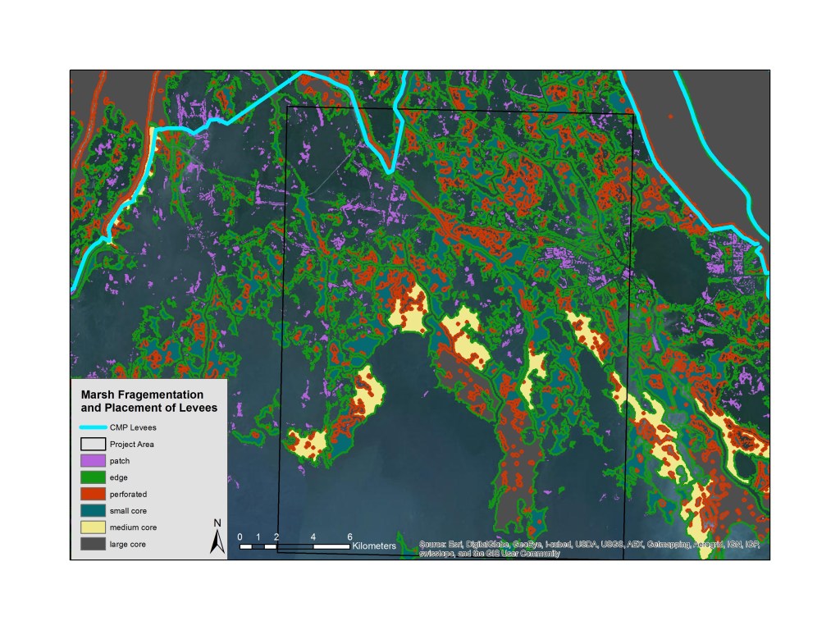The image size is (840, 630).
Task: Select the 'perforated' legend text
Action: click(128, 494)
